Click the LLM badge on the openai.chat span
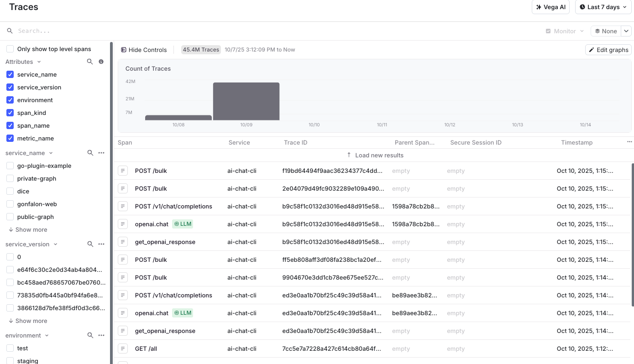The image size is (634, 364). point(183,224)
